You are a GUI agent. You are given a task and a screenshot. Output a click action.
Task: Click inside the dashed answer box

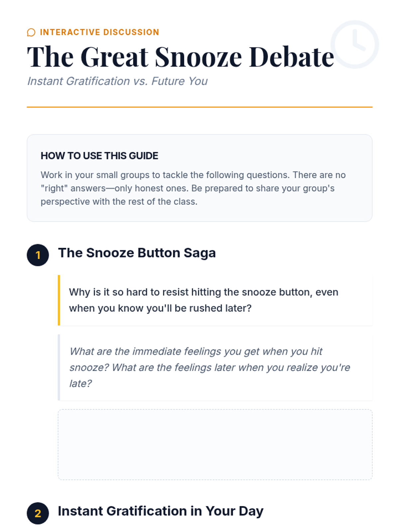tap(215, 445)
